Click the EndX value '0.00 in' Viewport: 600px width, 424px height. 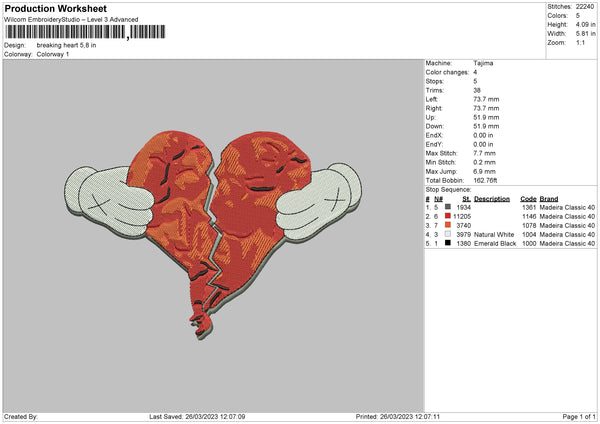(x=483, y=135)
